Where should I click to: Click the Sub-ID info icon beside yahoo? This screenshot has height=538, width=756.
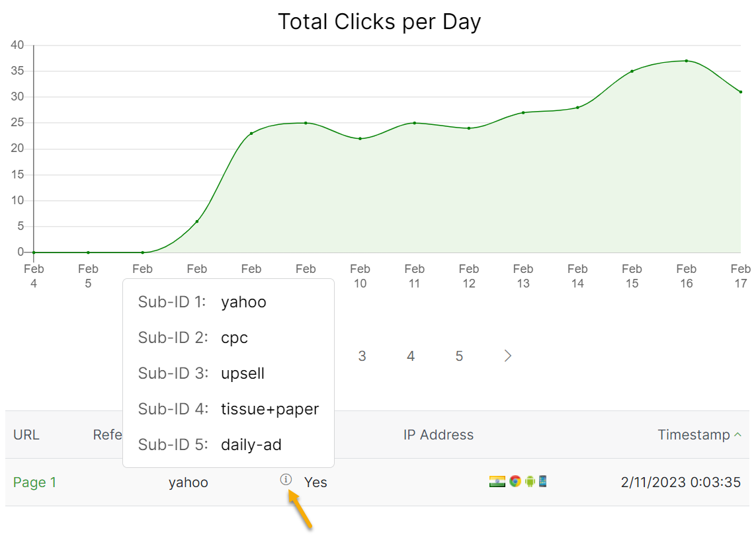click(286, 480)
